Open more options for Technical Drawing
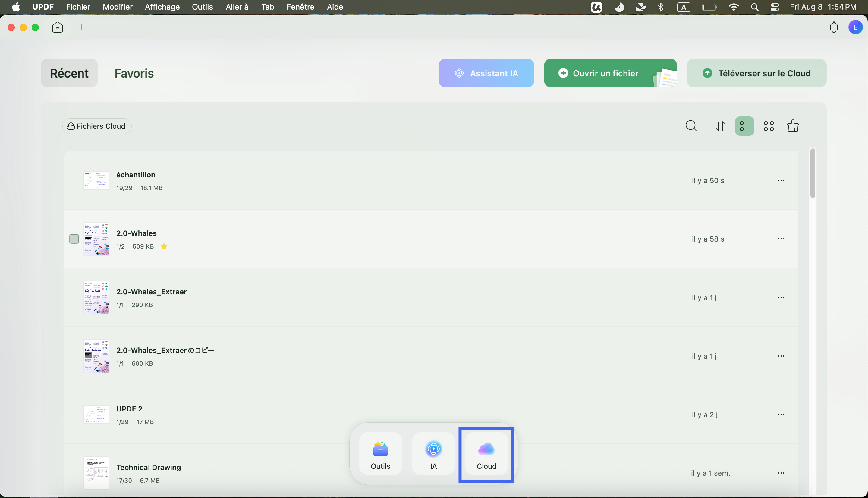 click(x=781, y=473)
